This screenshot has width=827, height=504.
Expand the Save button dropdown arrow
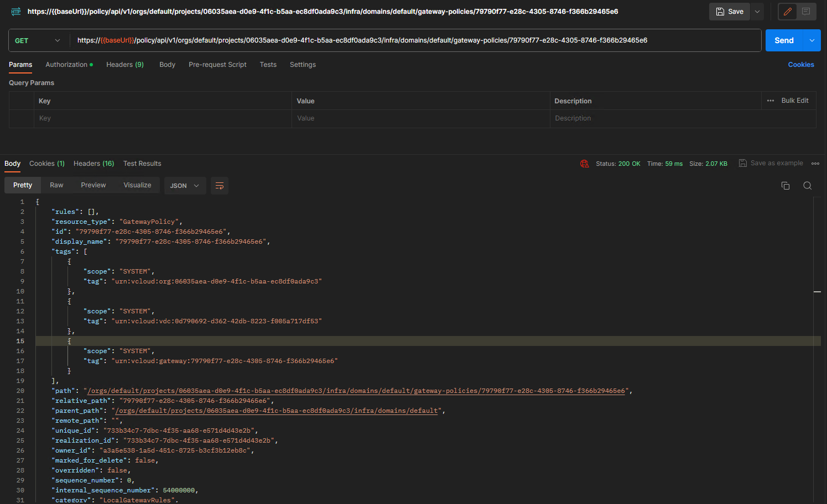coord(757,12)
